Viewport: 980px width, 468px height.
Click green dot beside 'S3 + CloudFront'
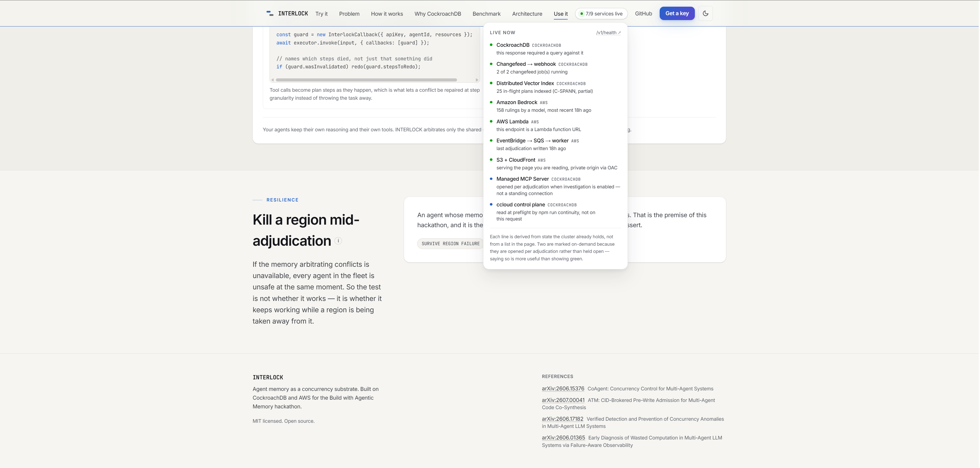491,159
